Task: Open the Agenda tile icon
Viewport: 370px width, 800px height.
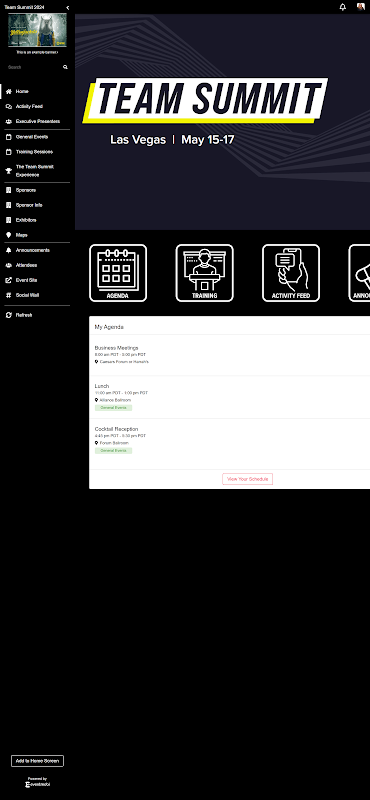Action: [118, 273]
